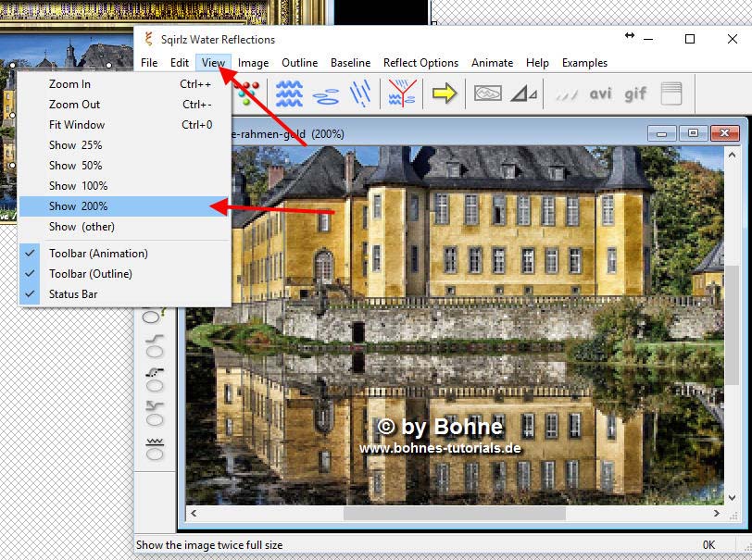
Task: Select the zigzag outline tool in left toolbar
Action: 154,448
